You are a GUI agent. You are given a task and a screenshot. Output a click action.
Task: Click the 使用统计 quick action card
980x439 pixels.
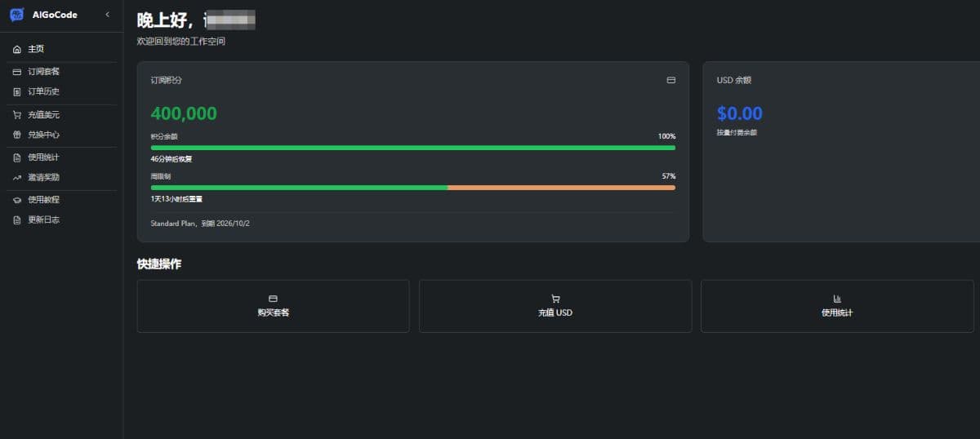pos(837,306)
